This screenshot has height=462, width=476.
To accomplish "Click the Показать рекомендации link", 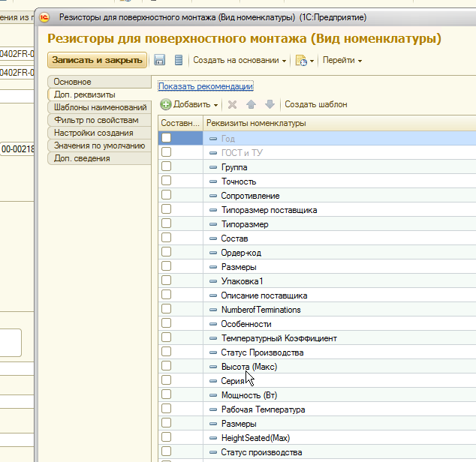I will [205, 87].
